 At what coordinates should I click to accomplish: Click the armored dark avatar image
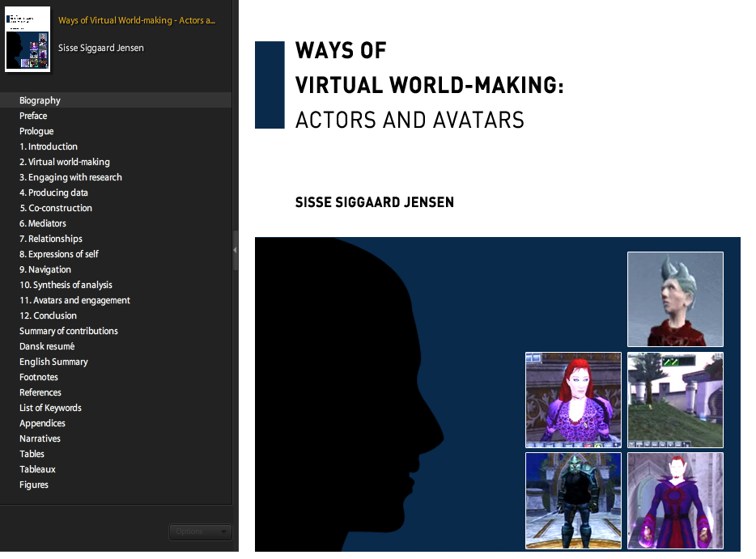pos(573,500)
